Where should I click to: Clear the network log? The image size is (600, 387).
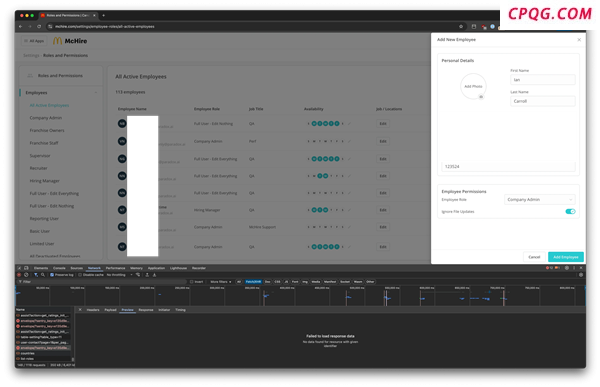(x=26, y=275)
